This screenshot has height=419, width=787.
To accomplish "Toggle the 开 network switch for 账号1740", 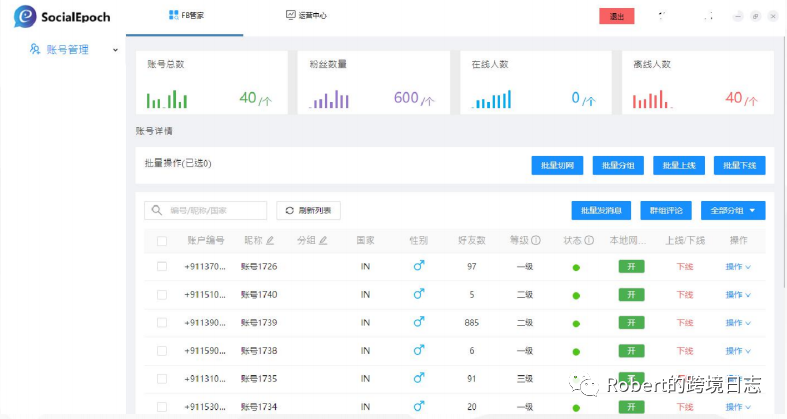I will pyautogui.click(x=631, y=295).
